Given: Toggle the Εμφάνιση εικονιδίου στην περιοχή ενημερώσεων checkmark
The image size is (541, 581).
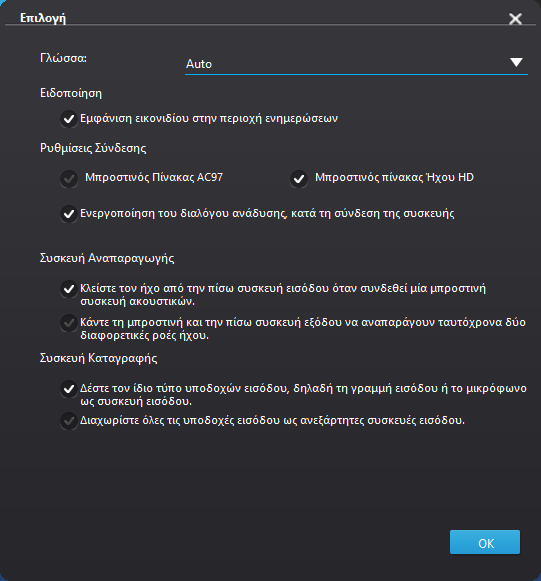Looking at the screenshot, I should (x=69, y=119).
